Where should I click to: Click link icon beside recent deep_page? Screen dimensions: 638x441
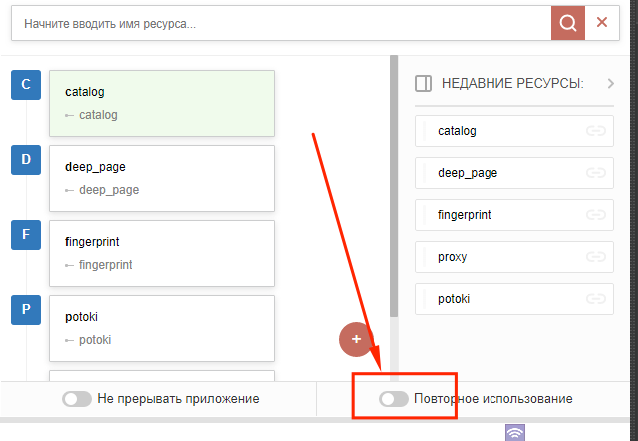click(596, 172)
